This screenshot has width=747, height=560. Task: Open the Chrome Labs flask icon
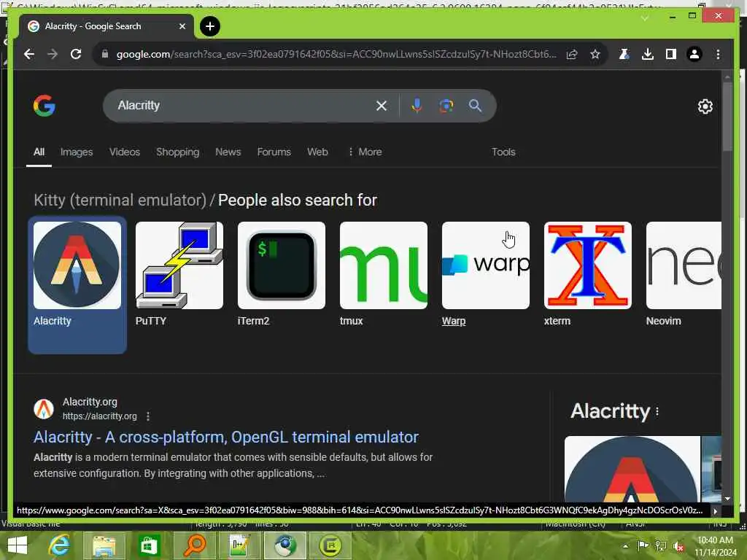(624, 54)
